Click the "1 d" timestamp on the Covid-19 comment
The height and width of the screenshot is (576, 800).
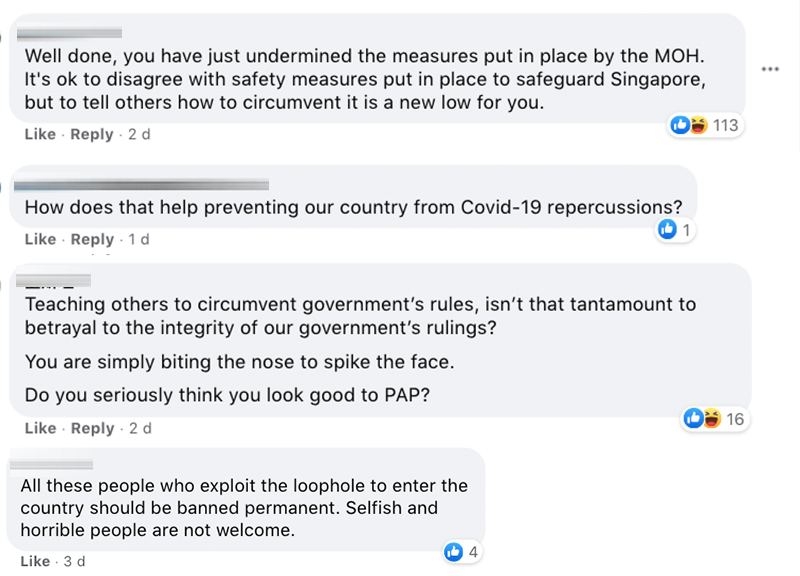click(139, 239)
